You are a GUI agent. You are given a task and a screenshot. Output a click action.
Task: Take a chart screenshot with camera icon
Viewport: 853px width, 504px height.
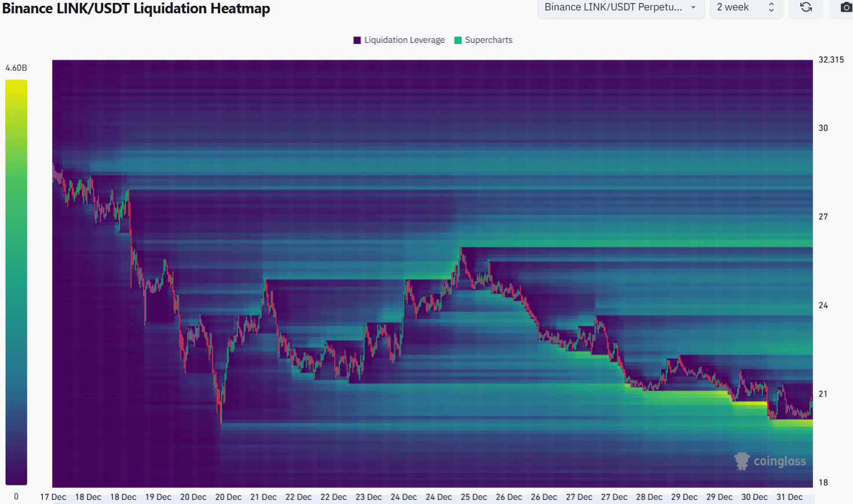coord(846,7)
